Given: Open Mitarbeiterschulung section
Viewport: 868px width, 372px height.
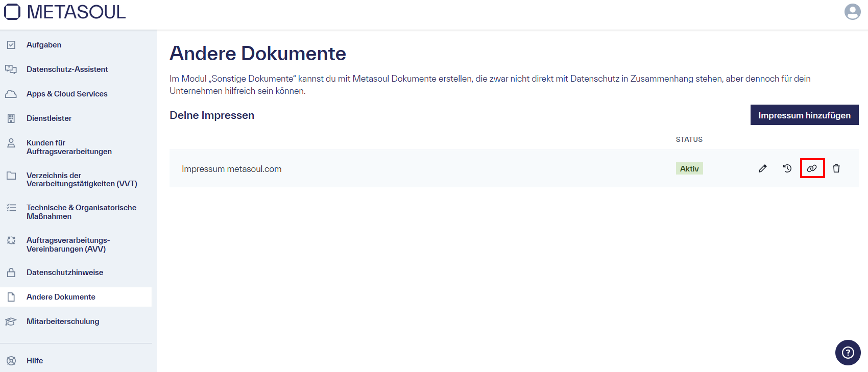Looking at the screenshot, I should pos(63,321).
